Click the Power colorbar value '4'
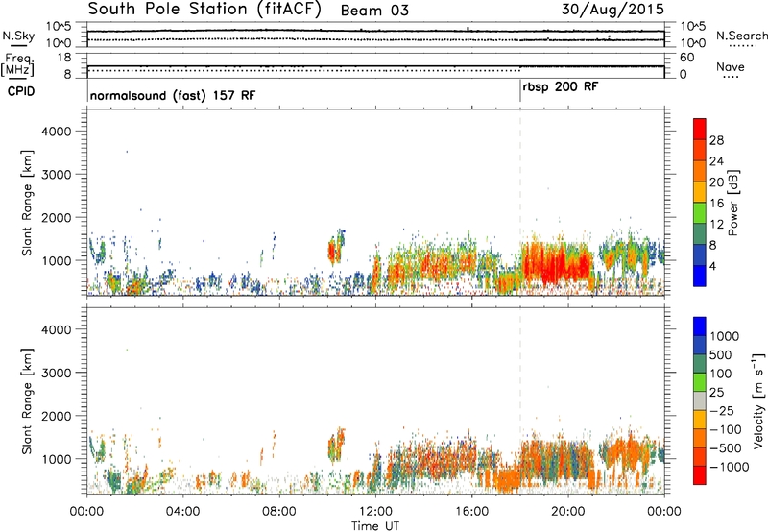The image size is (768, 532). pos(712,266)
